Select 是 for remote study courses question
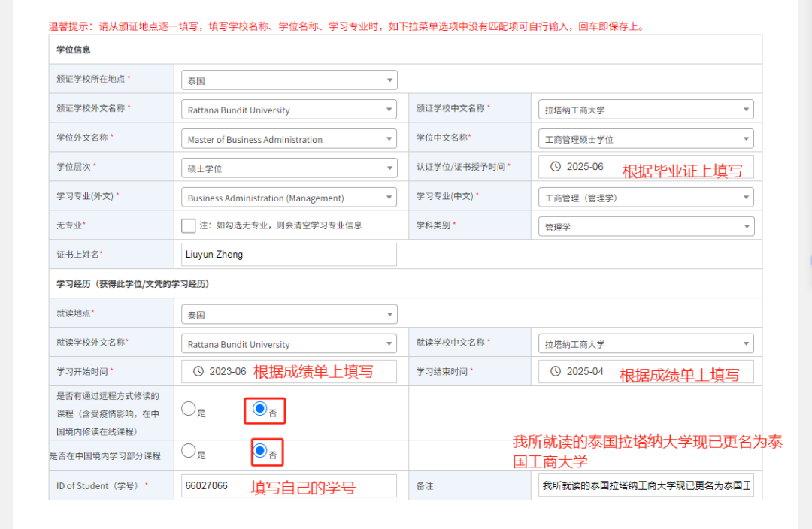The width and height of the screenshot is (812, 529). coord(189,409)
